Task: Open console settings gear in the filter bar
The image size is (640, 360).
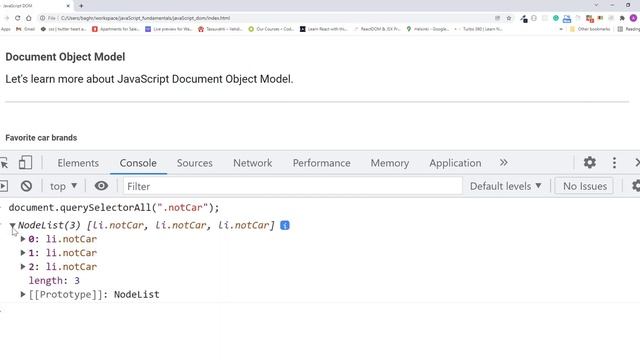Action: pos(636,186)
